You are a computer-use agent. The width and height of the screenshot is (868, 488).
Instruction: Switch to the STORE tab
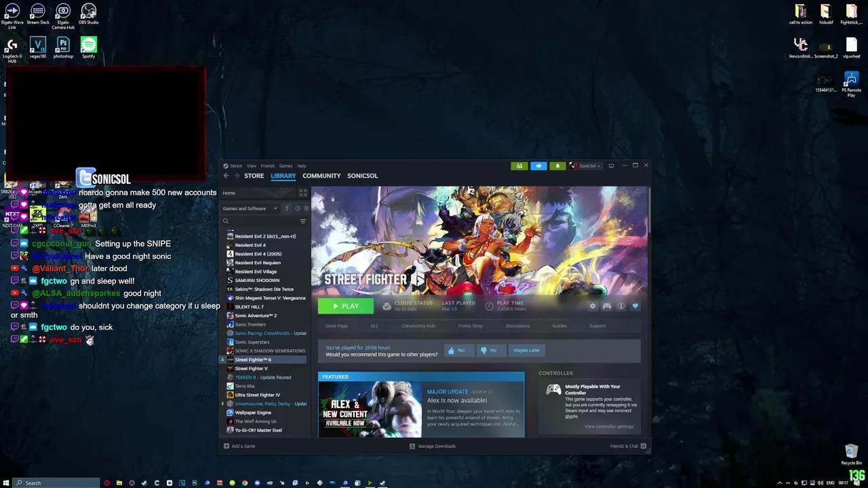pos(254,176)
